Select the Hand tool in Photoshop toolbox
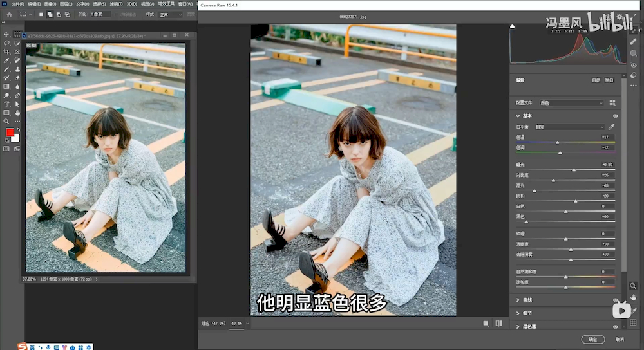The height and width of the screenshot is (350, 644). (x=17, y=113)
